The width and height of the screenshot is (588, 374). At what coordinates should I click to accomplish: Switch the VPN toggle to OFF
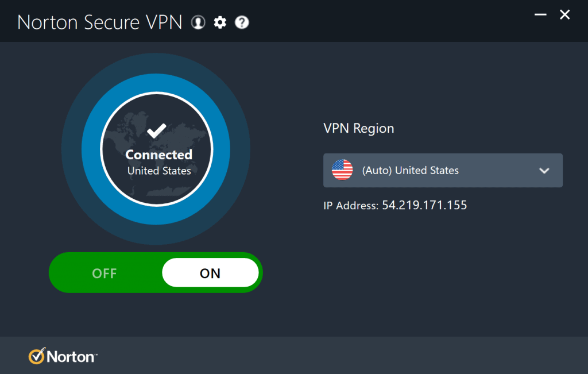point(105,273)
